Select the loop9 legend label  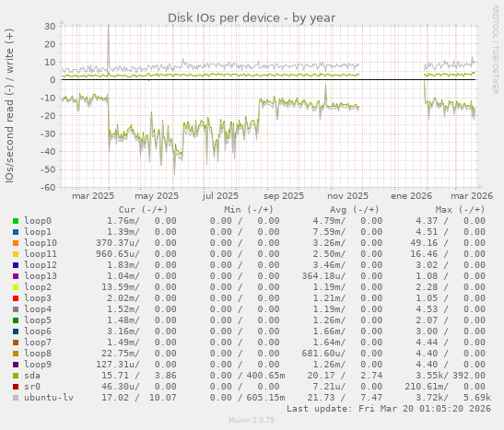click(38, 365)
